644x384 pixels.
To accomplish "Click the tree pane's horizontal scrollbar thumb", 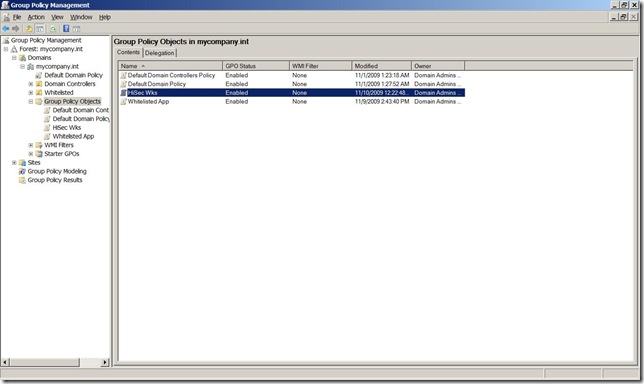I will click(x=45, y=363).
